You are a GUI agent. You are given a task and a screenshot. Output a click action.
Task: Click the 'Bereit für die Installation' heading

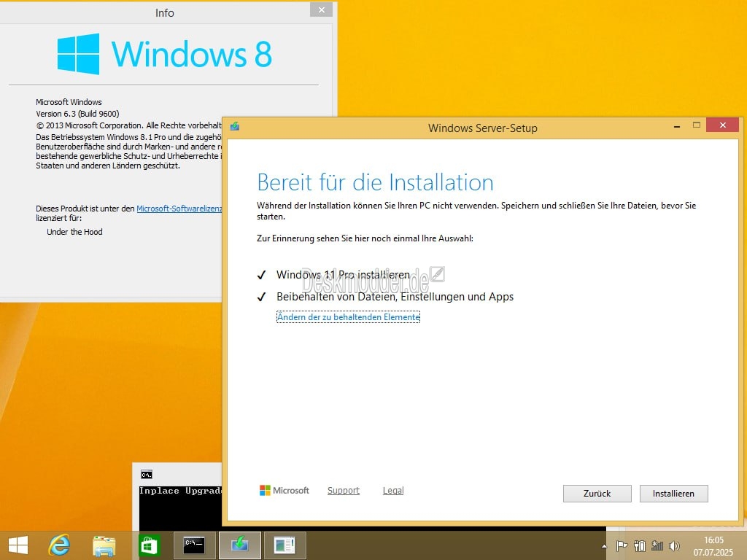click(376, 182)
